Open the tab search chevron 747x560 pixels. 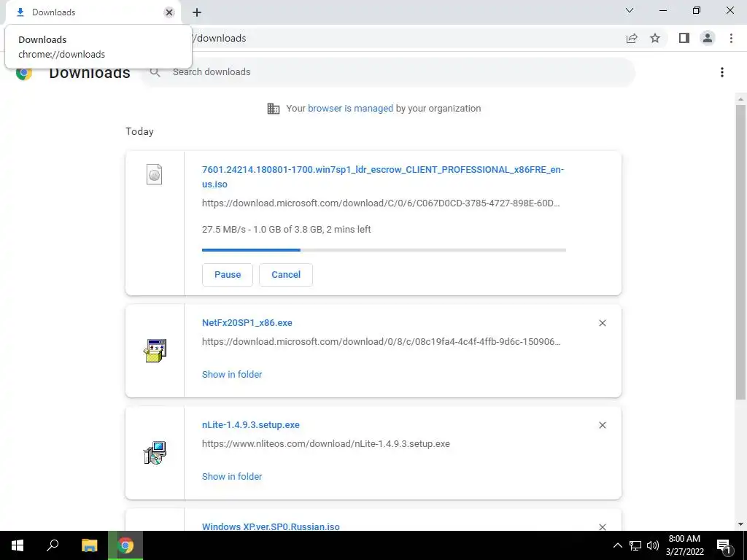tap(630, 10)
